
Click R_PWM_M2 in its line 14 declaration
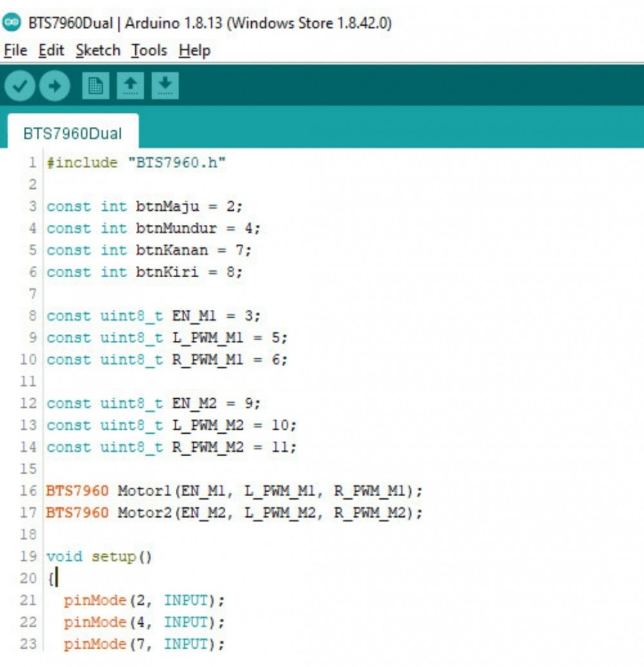click(x=208, y=447)
